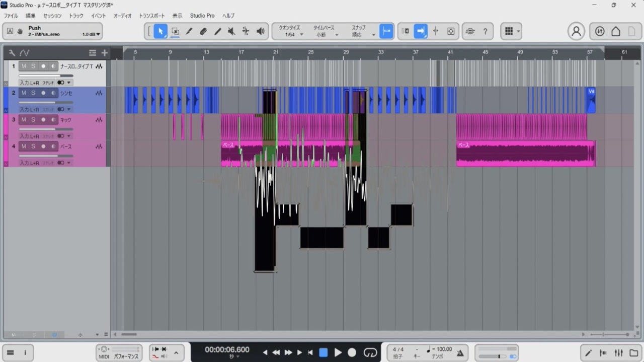Select the Eraser tool
Screen dimensions: 644x362
click(203, 31)
